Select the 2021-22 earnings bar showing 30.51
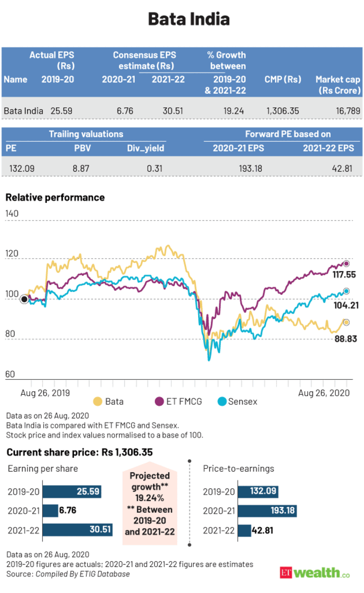Screen dimensions: 364x593 [77, 530]
